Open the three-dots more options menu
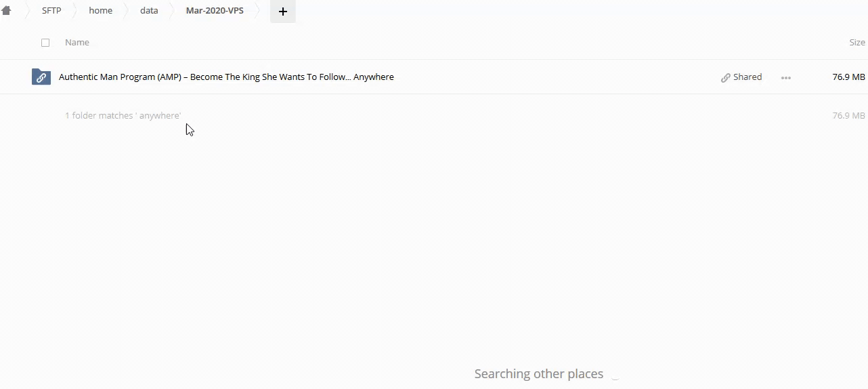Image resolution: width=868 pixels, height=389 pixels. [785, 77]
